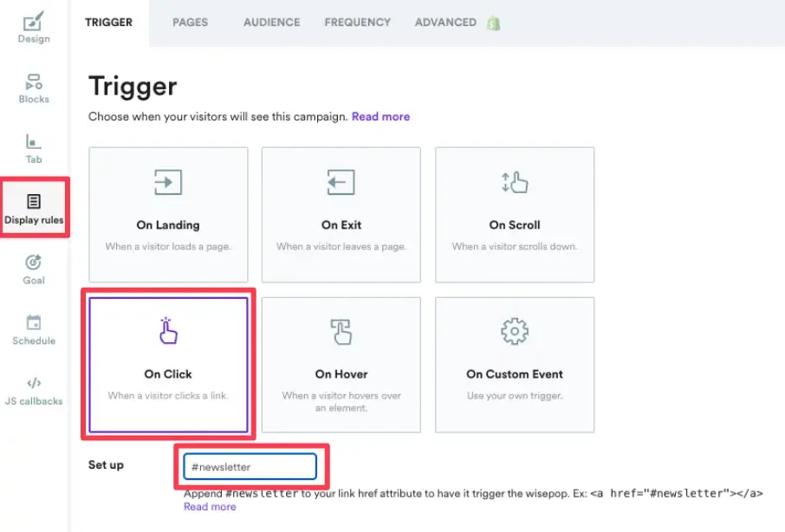
Task: Click the Trigger page heading
Action: (133, 86)
